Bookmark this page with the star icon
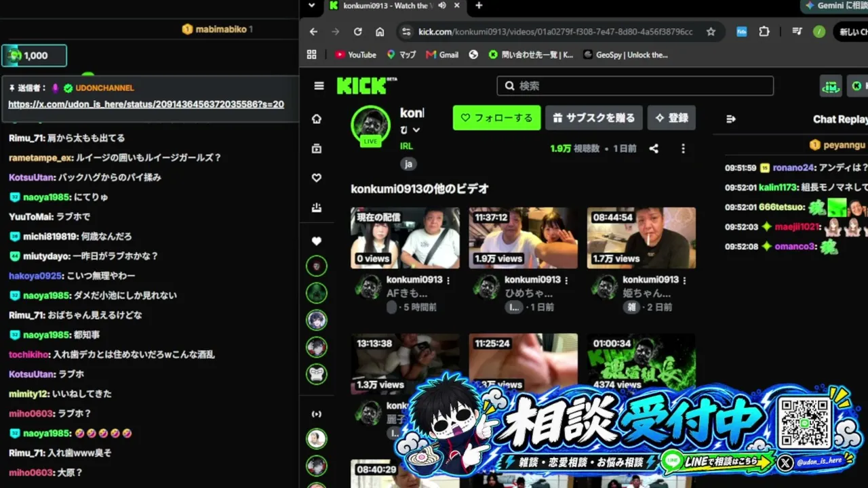868x488 pixels. point(711,32)
